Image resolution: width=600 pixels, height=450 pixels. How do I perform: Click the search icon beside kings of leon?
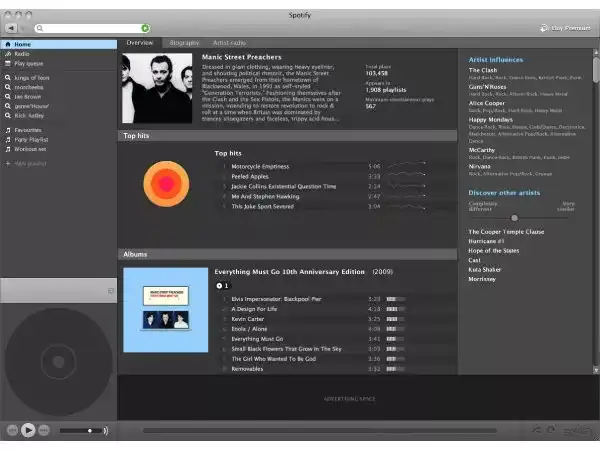(x=8, y=78)
